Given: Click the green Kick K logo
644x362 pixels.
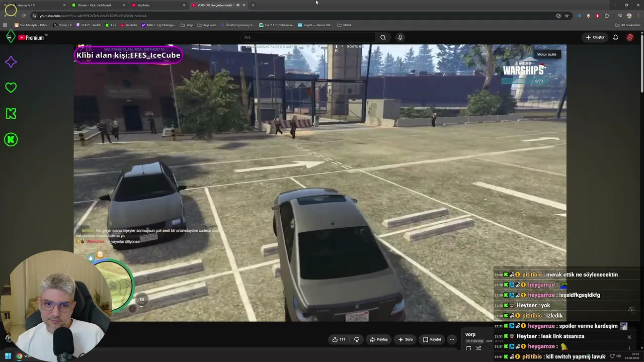Looking at the screenshot, I should (11, 114).
